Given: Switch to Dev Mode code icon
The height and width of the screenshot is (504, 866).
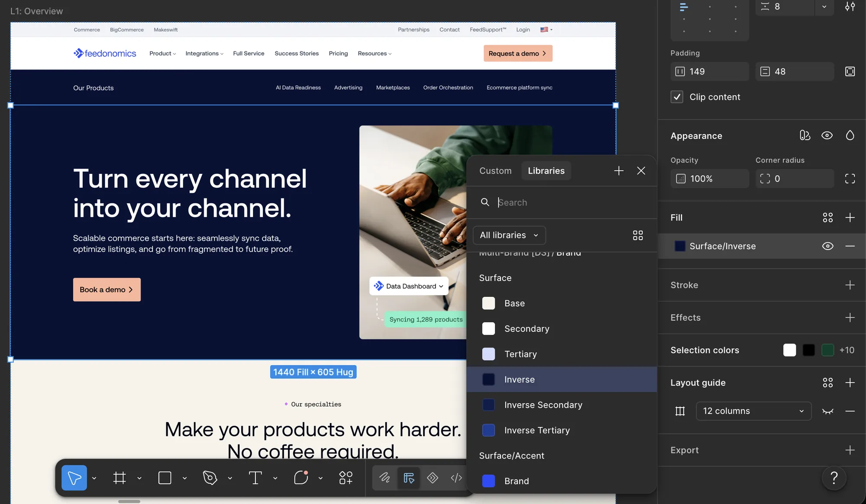Looking at the screenshot, I should (x=456, y=478).
